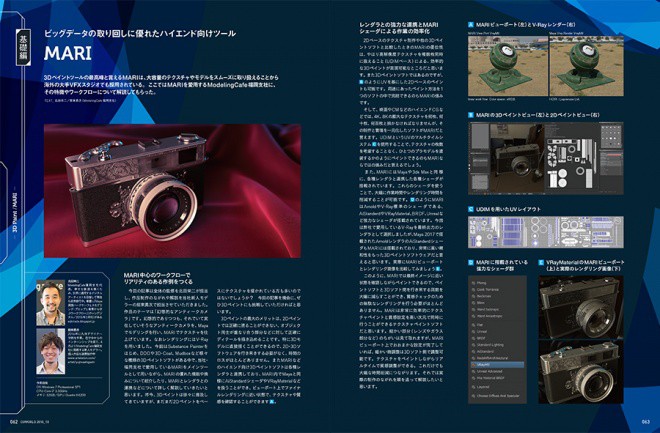Click the top author portrait photo
Screen dimensions: 660x433
click(x=51, y=303)
